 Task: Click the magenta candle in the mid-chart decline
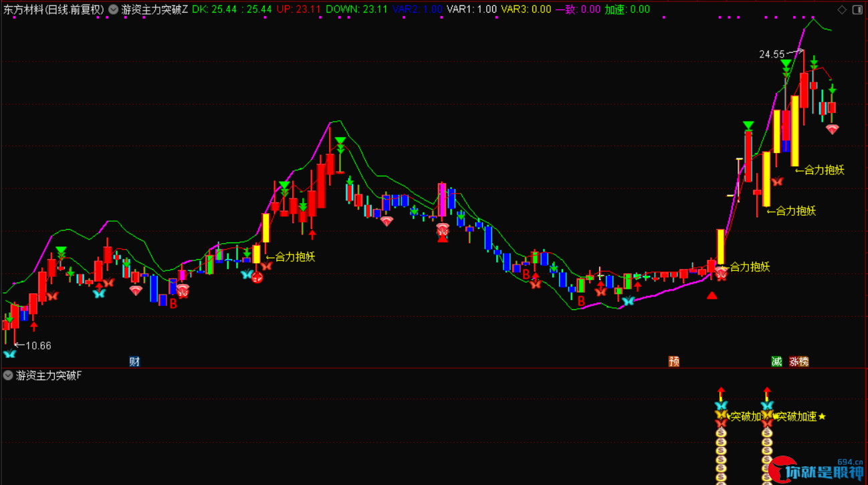pos(442,200)
